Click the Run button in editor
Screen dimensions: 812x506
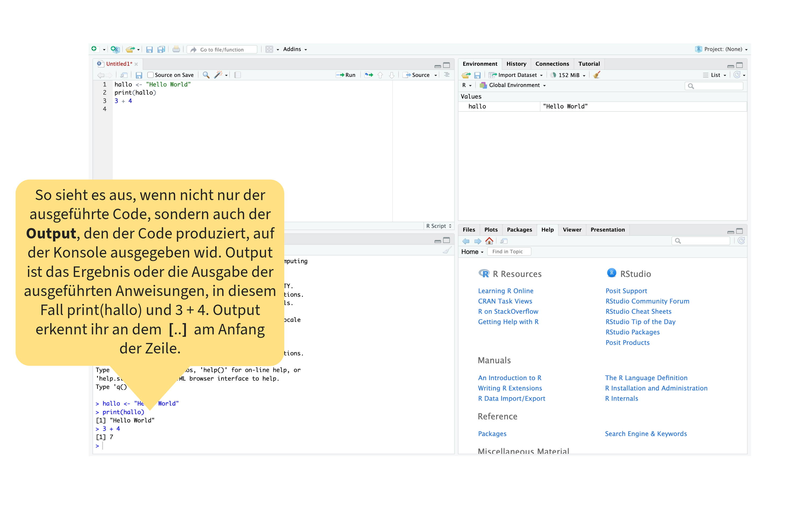[346, 75]
